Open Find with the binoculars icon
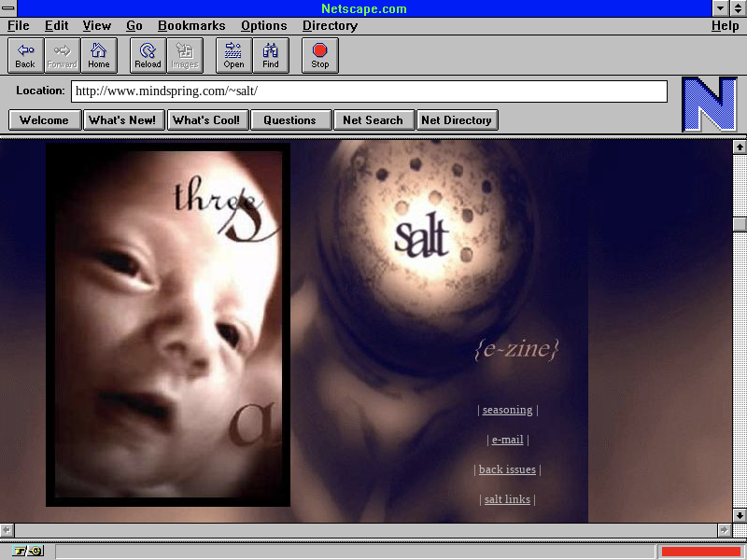 click(271, 55)
